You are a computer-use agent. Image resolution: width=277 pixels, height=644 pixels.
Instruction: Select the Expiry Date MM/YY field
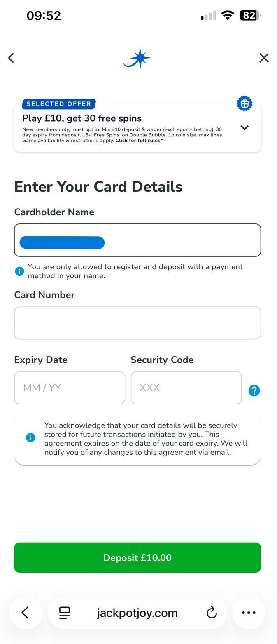(x=69, y=388)
